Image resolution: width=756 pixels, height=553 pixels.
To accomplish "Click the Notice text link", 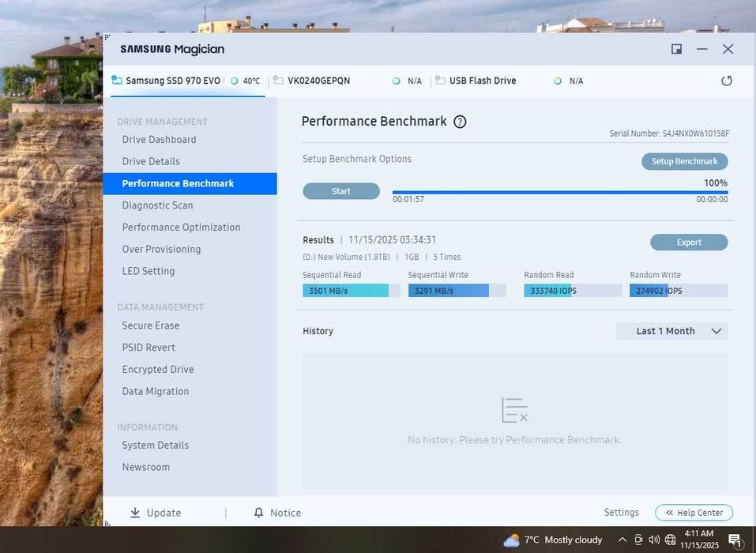I will [x=285, y=513].
